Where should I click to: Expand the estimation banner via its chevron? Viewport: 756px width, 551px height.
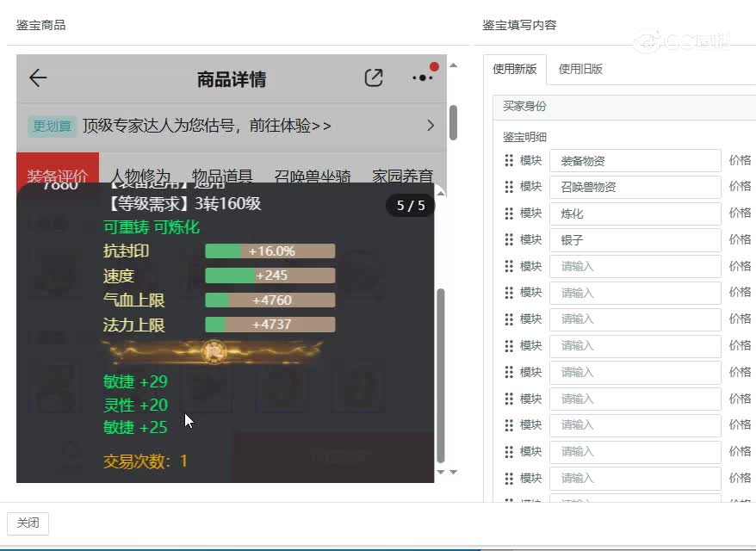(430, 125)
